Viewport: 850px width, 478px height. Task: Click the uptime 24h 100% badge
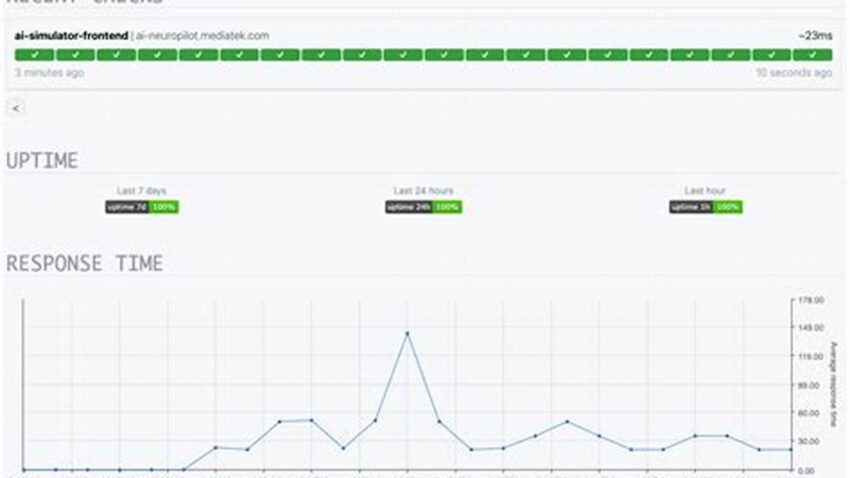[x=423, y=207]
